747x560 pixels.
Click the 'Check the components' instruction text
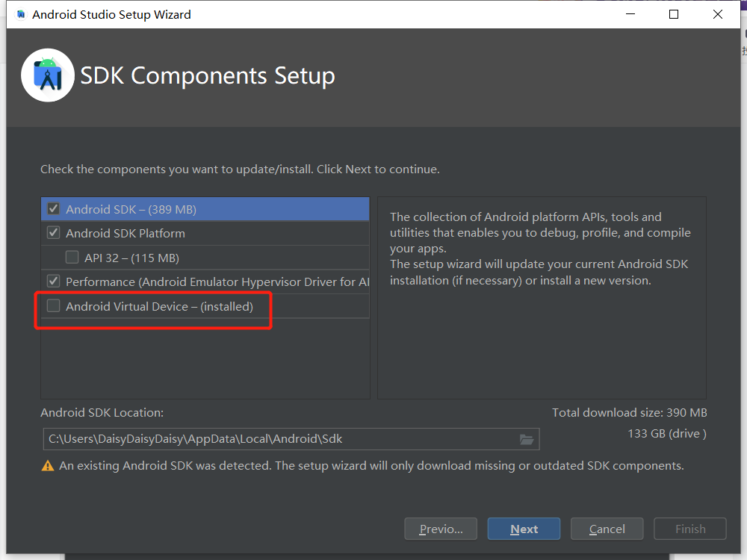[x=240, y=169]
